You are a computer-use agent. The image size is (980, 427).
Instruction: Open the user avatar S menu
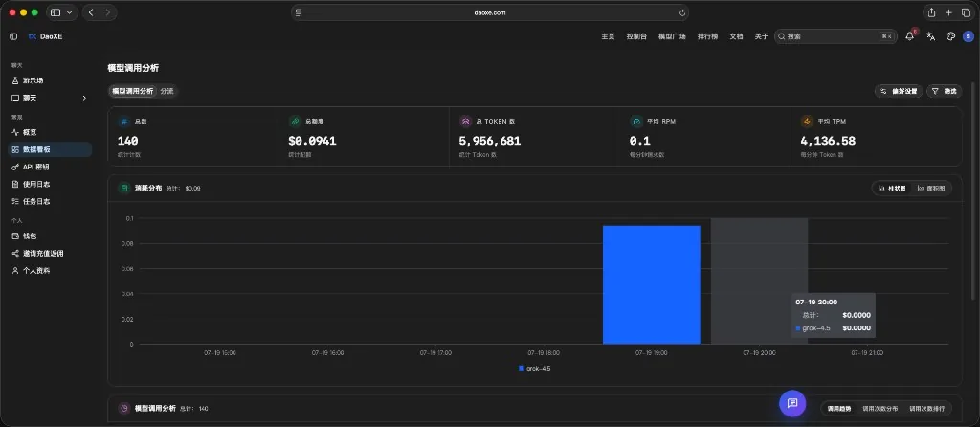pos(969,37)
